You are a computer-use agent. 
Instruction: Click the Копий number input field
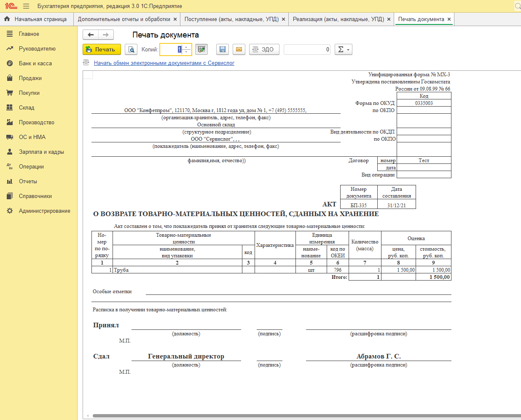(x=172, y=49)
